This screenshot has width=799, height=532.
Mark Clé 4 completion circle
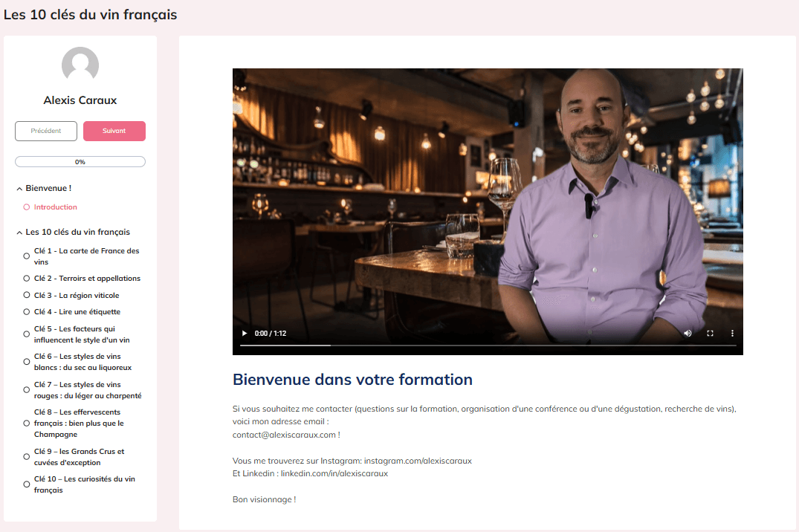pos(27,312)
